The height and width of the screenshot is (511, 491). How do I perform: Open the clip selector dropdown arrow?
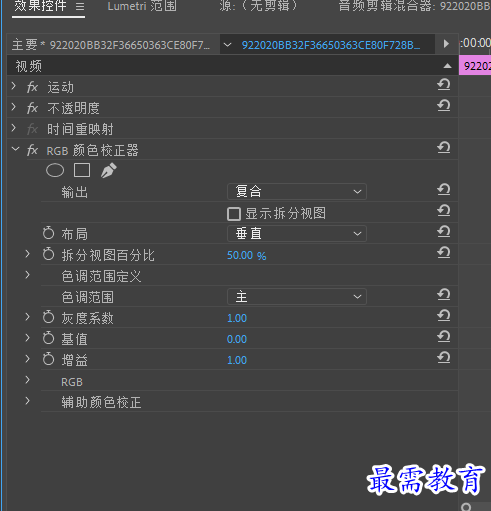coord(227,45)
